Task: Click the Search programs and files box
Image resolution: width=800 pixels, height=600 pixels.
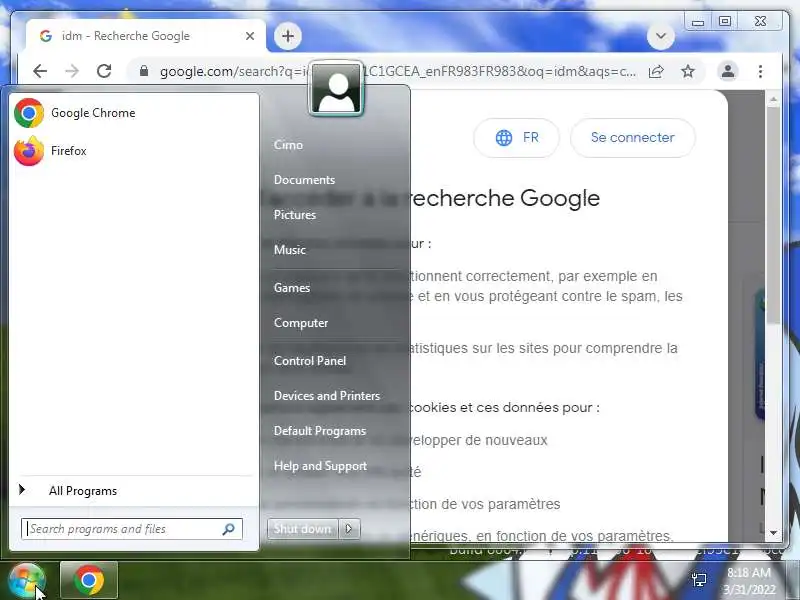Action: tap(132, 529)
